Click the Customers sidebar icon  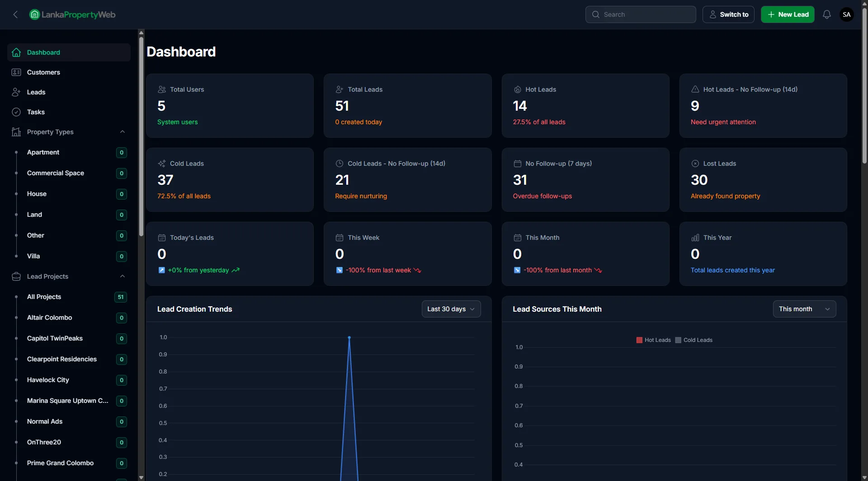point(16,72)
